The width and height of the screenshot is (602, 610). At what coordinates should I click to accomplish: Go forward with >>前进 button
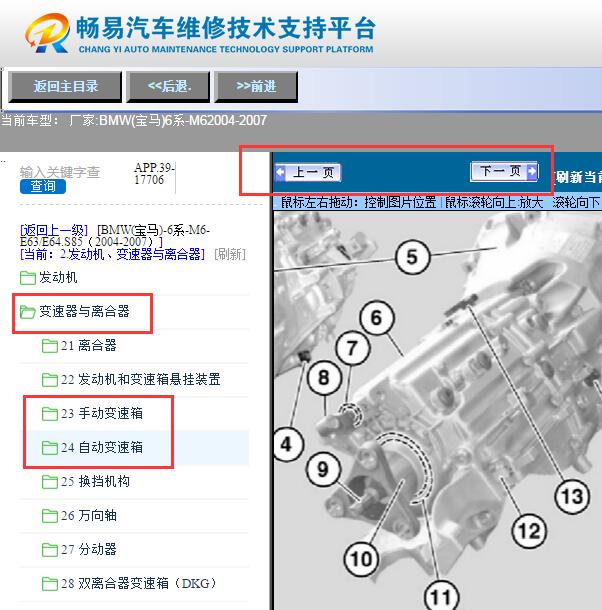(x=256, y=87)
